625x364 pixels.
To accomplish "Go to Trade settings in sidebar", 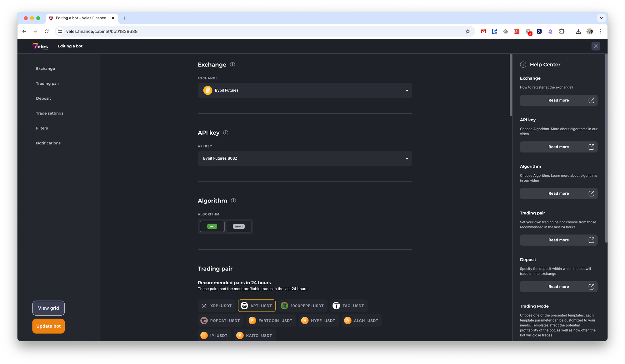I will pos(49,113).
